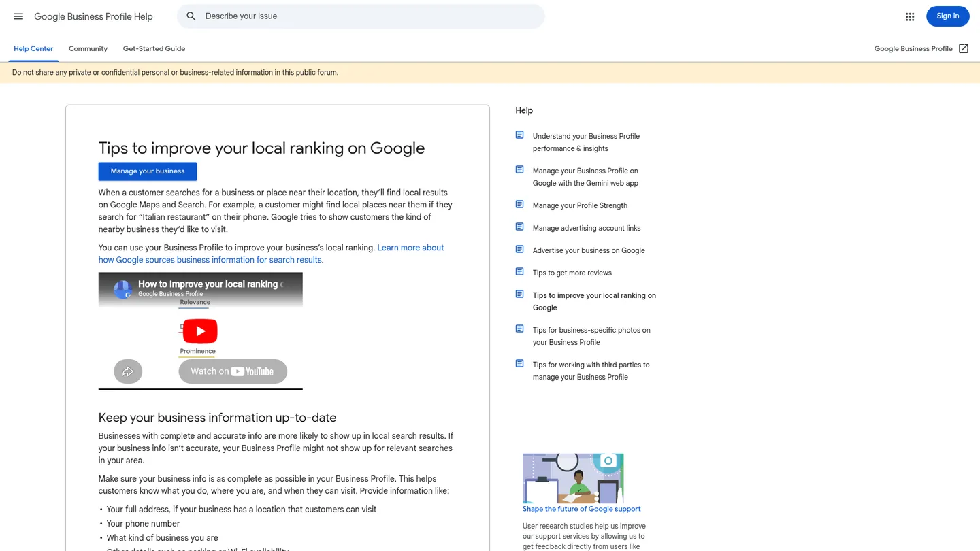Open Tips for business-specific photos article
The width and height of the screenshot is (980, 551).
tap(591, 336)
